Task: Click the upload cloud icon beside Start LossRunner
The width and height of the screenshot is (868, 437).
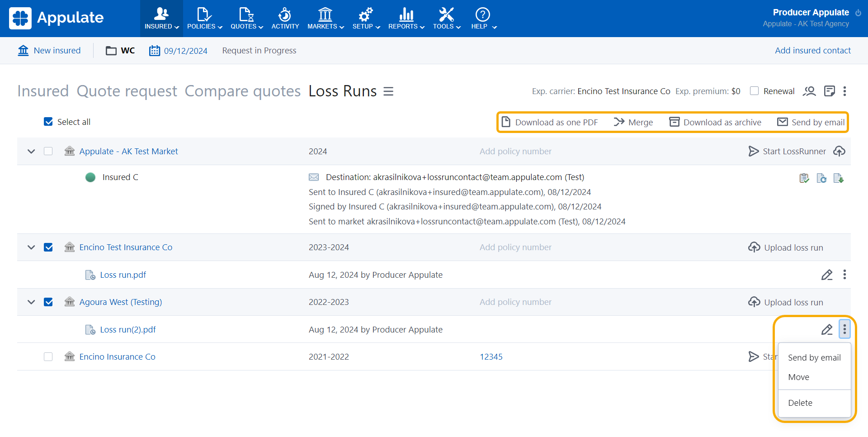Action: pyautogui.click(x=839, y=151)
